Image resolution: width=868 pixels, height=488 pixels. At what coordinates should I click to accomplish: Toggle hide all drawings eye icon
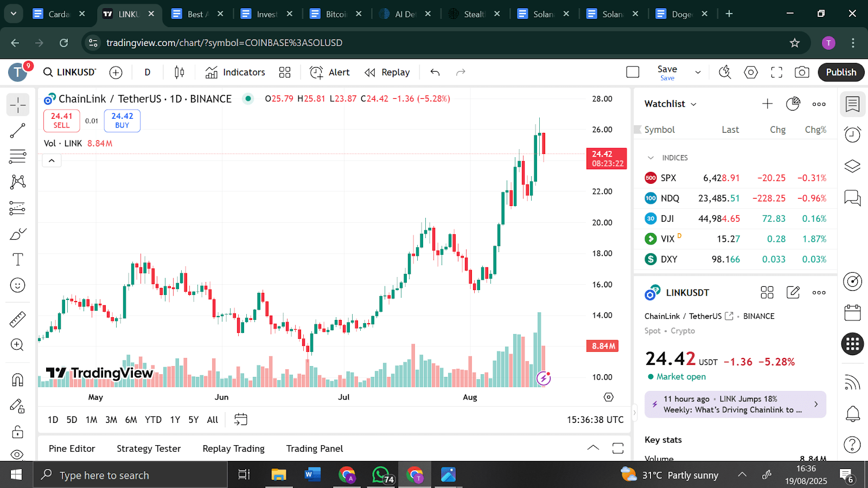click(x=18, y=454)
